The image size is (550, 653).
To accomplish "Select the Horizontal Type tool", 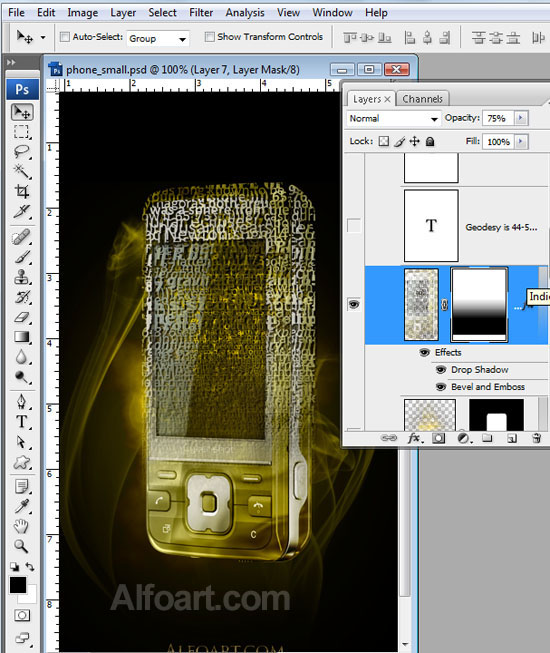I will [21, 421].
